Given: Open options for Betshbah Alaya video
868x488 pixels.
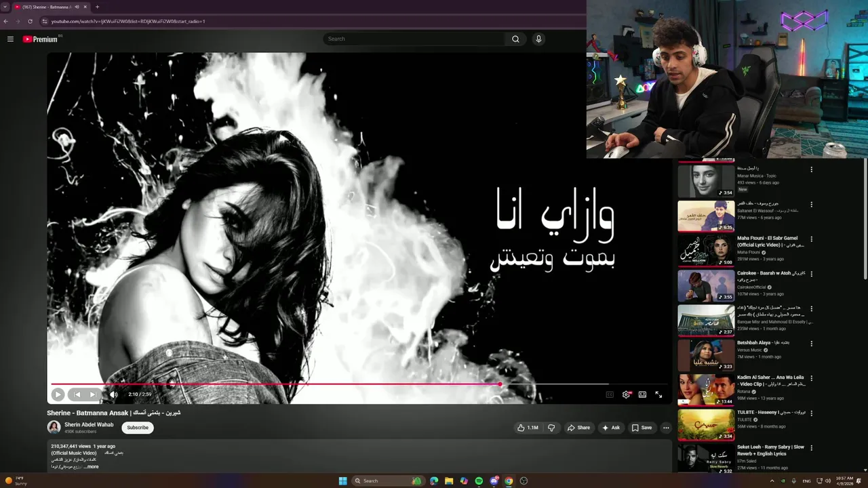Looking at the screenshot, I should tap(811, 344).
